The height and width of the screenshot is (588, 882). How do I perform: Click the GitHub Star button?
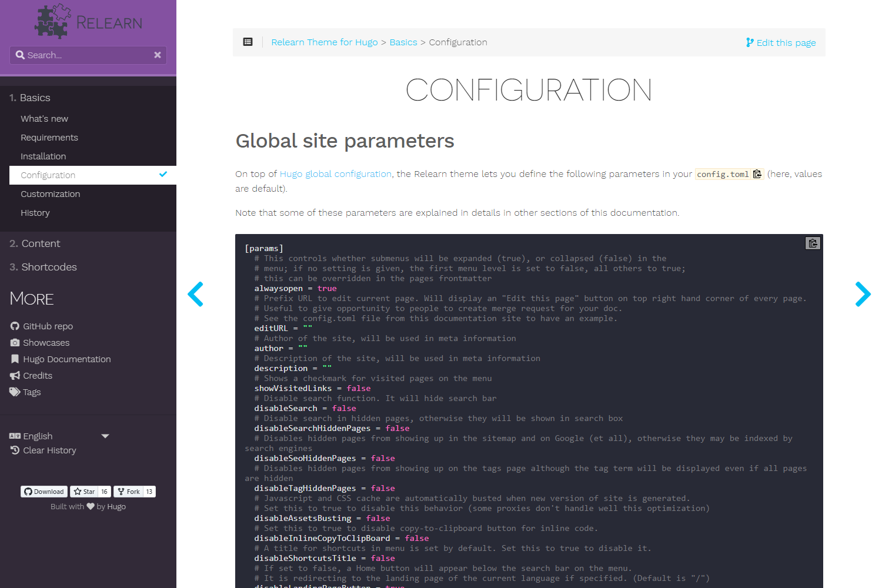(x=84, y=492)
